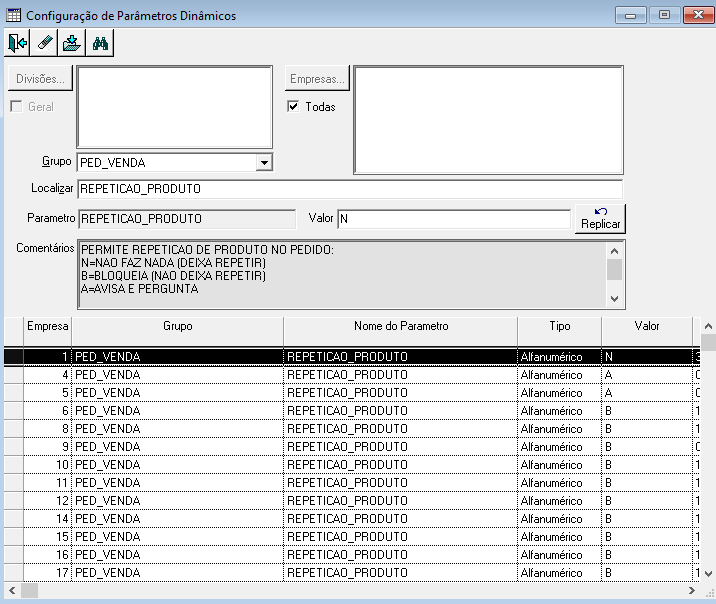The width and height of the screenshot is (716, 604).
Task: Click the Valor input field
Action: pyautogui.click(x=454, y=219)
